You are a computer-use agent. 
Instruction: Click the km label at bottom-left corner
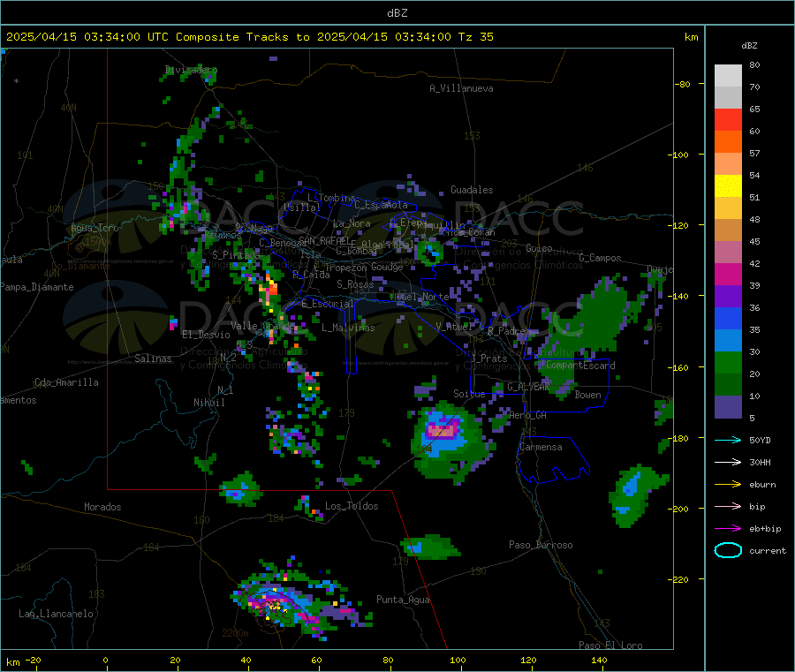click(x=12, y=662)
